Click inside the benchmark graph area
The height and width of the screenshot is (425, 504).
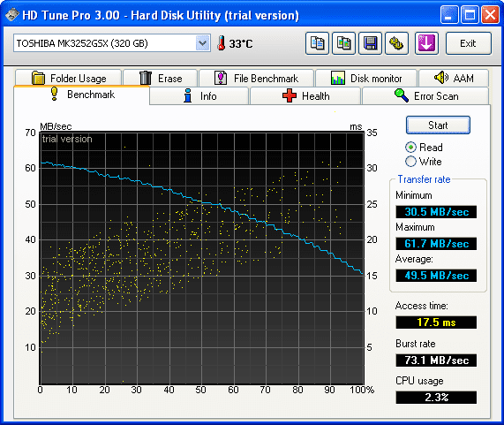pos(201,258)
